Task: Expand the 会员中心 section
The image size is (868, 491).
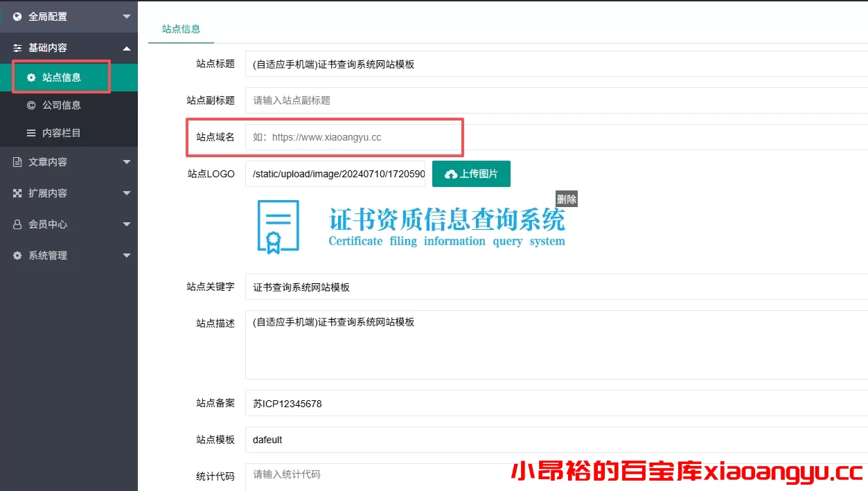Action: point(126,224)
